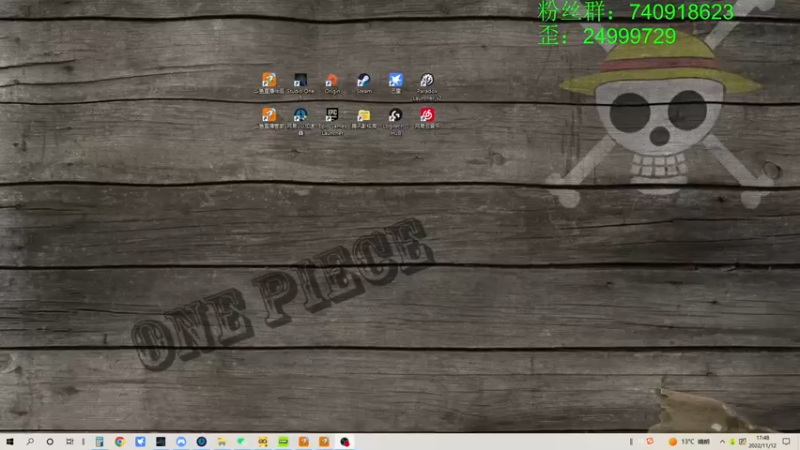Open the dark power-symbol app on taskbar

coord(202,441)
